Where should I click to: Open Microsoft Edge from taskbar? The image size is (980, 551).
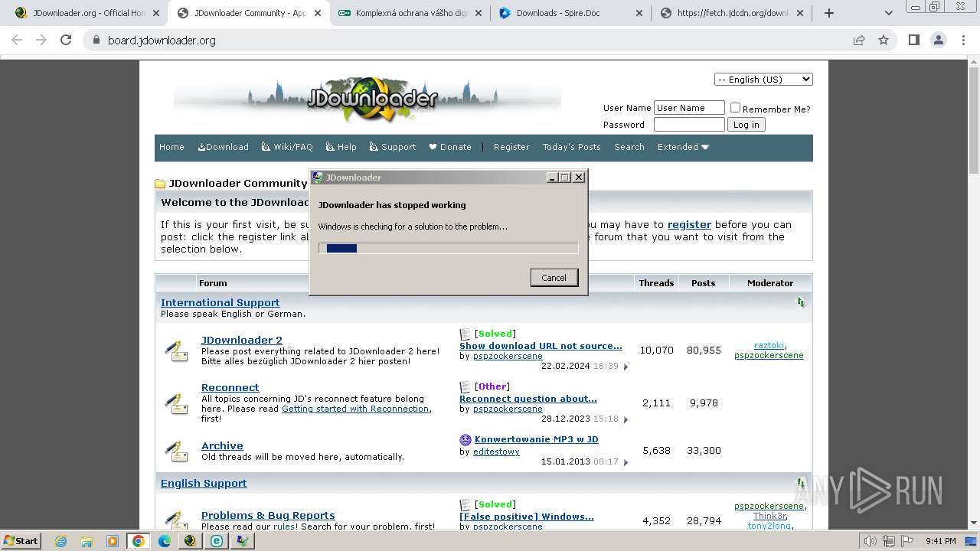164,541
